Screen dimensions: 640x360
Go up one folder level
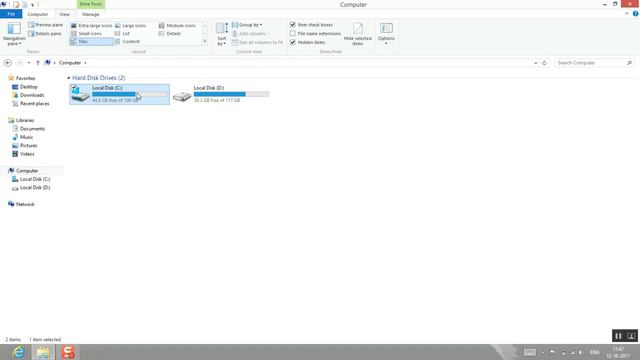(x=38, y=63)
